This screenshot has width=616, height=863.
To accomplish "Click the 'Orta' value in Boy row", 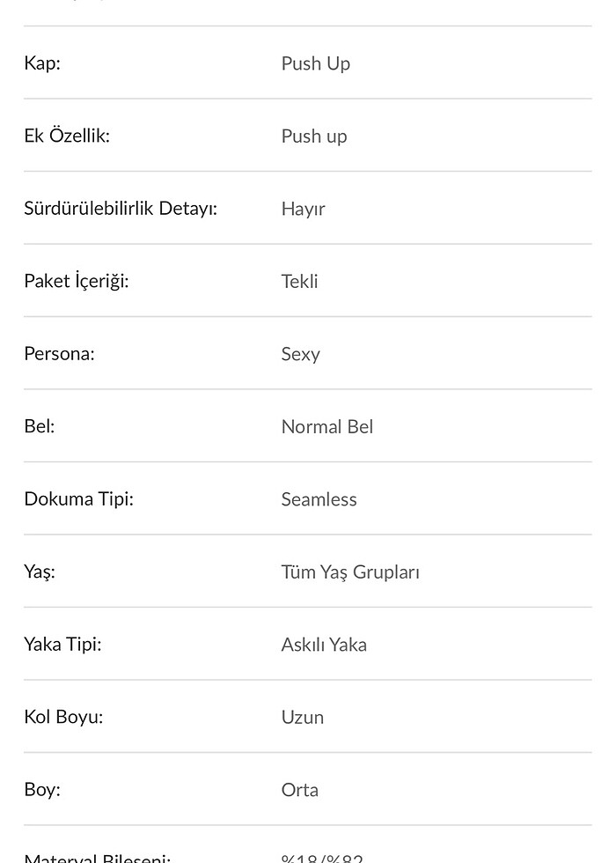I will pyautogui.click(x=299, y=790).
